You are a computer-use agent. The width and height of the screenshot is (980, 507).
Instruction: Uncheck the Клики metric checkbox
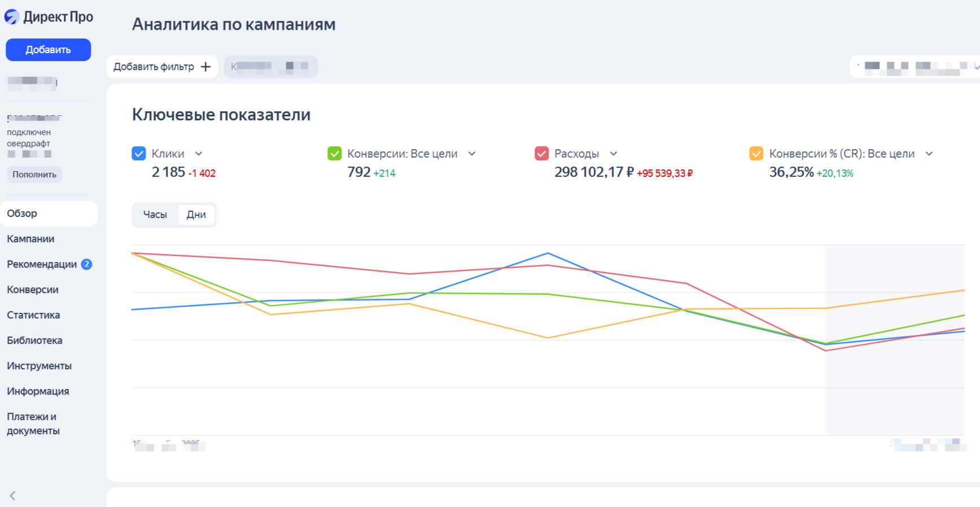[x=139, y=154]
